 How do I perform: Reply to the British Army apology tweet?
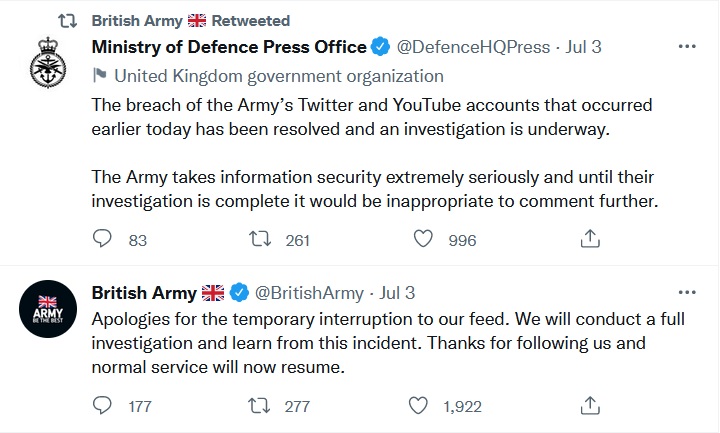102,406
